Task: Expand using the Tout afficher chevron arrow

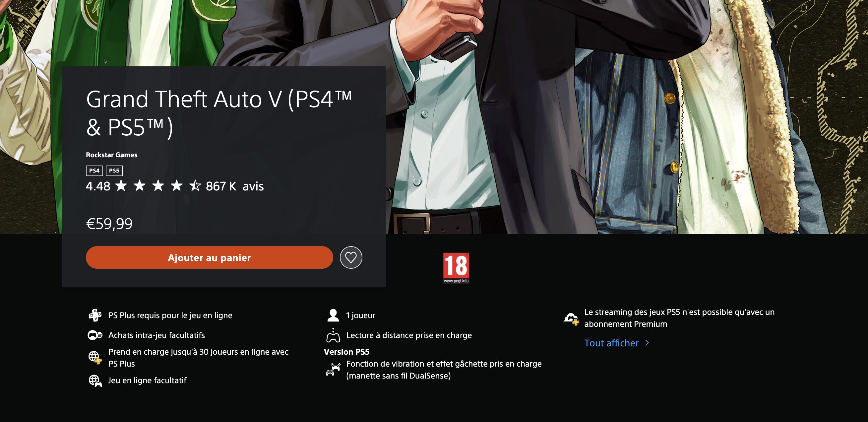Action: 647,343
